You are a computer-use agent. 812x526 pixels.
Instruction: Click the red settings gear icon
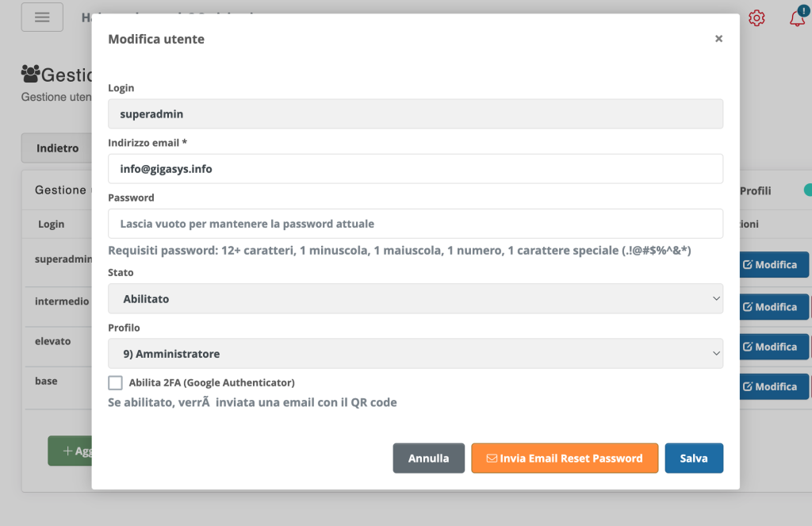(756, 17)
